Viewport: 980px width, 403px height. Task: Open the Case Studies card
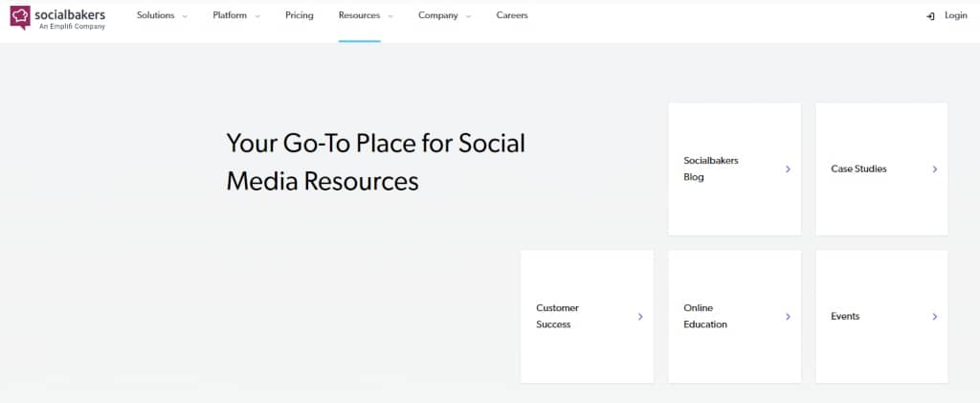click(881, 169)
